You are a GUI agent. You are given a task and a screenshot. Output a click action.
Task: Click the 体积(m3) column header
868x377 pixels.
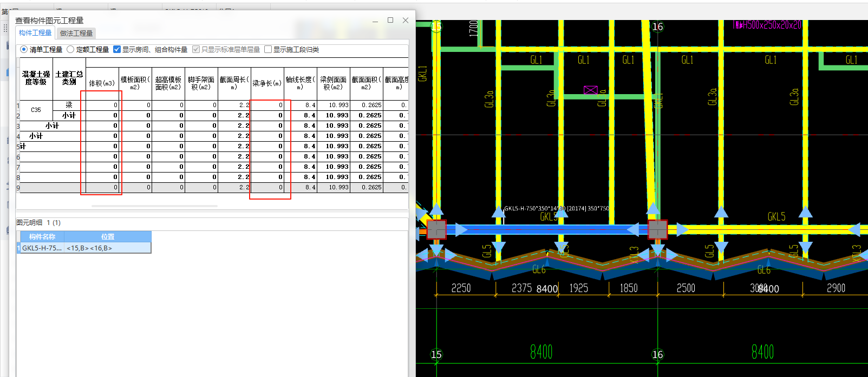pyautogui.click(x=102, y=83)
